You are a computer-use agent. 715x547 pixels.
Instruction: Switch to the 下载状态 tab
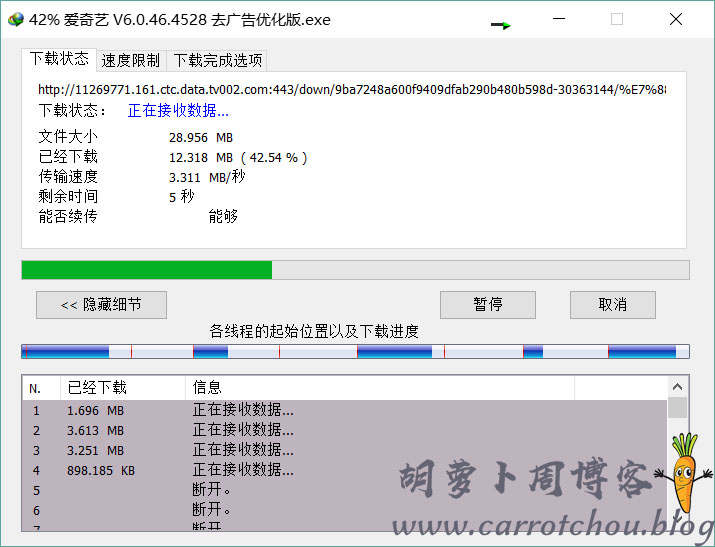click(59, 59)
